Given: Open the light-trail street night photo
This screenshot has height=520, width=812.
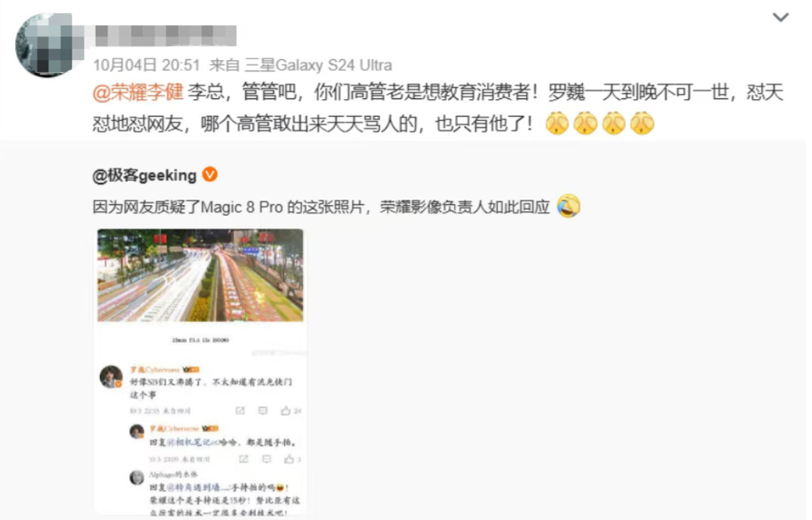Looking at the screenshot, I should (201, 275).
